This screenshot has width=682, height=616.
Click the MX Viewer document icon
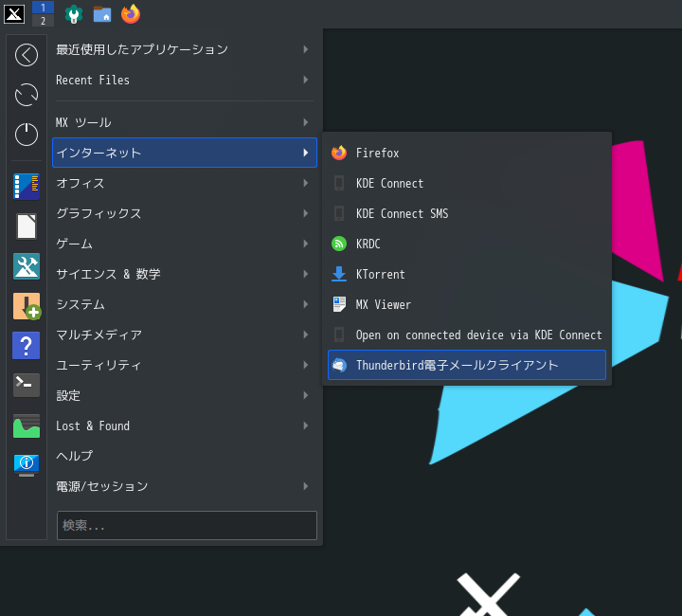click(339, 304)
